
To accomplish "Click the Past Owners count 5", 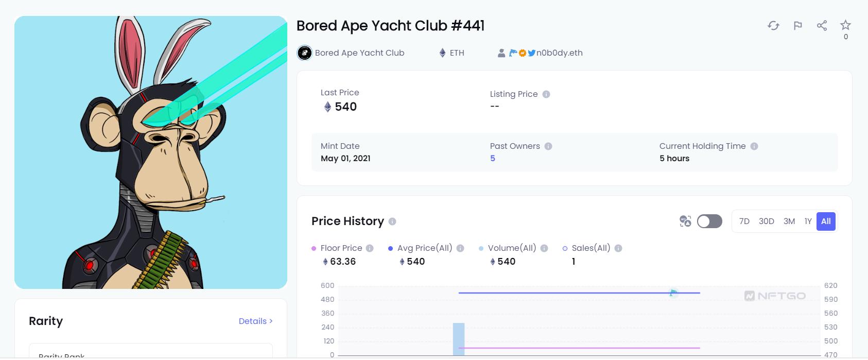I will pyautogui.click(x=493, y=159).
